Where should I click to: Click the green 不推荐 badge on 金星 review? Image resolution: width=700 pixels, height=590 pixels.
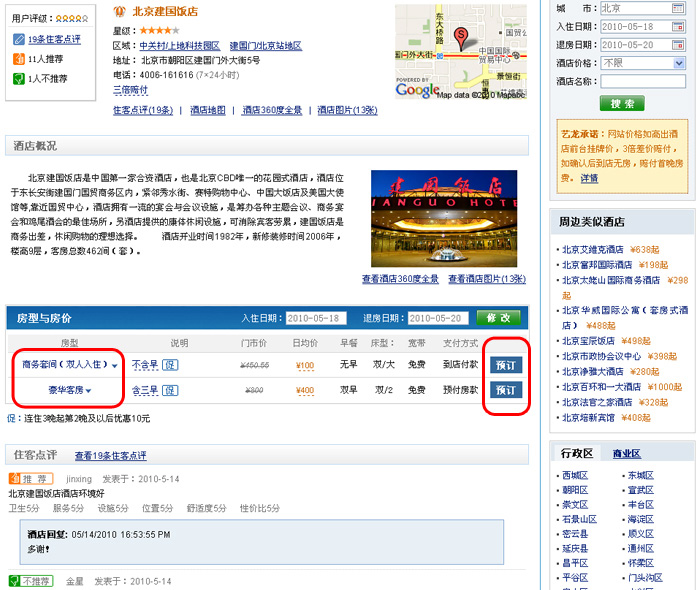[x=31, y=581]
